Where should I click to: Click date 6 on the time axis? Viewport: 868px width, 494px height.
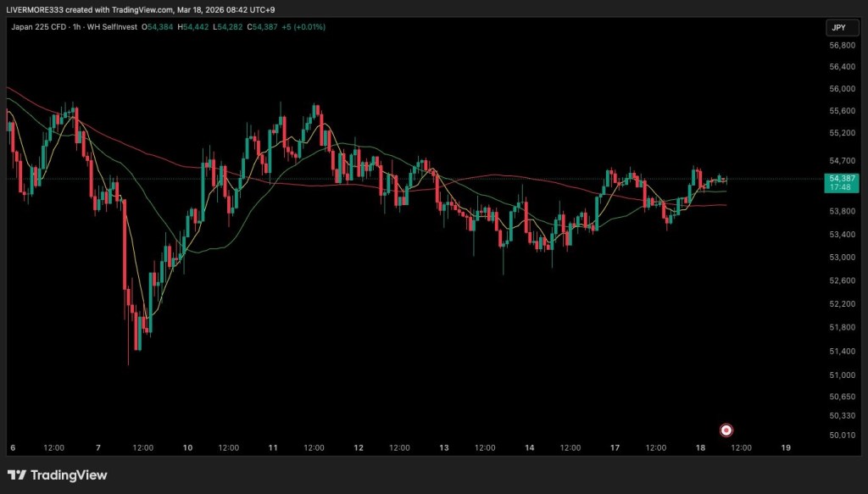pyautogui.click(x=13, y=447)
